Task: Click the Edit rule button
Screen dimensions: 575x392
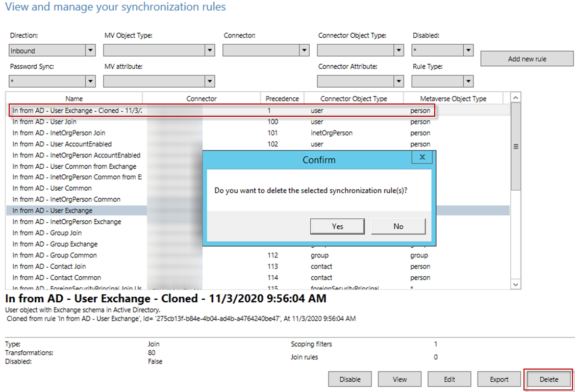Action: (x=449, y=379)
